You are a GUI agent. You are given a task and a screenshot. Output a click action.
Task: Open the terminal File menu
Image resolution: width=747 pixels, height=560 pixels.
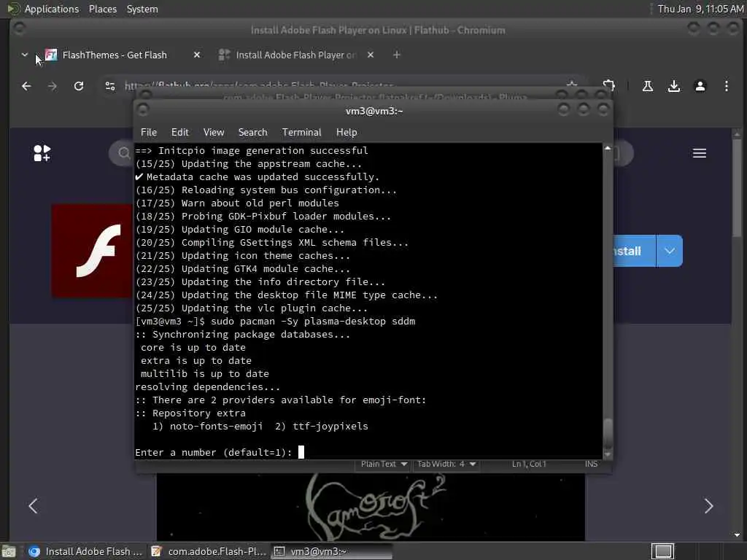click(149, 133)
